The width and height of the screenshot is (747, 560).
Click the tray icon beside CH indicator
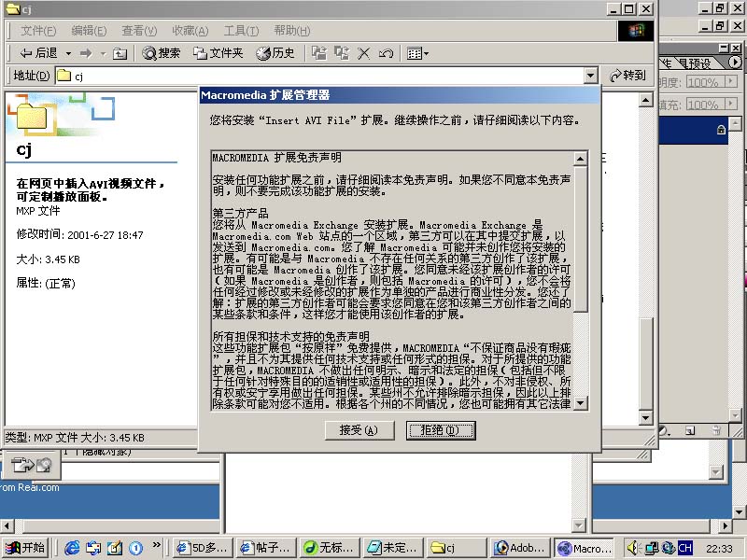tap(669, 548)
